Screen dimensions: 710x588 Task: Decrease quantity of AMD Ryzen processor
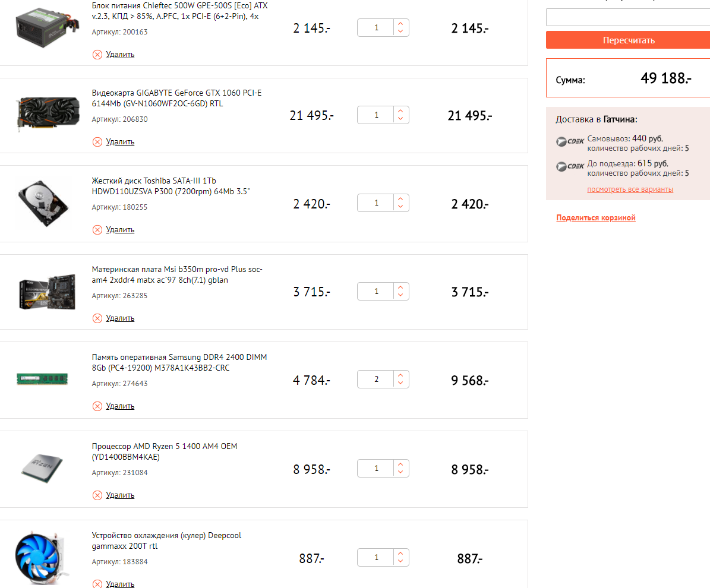pyautogui.click(x=400, y=473)
